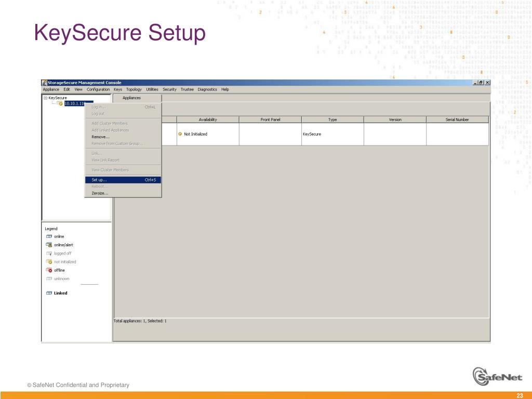Open the Help menu
532x399 pixels.
pyautogui.click(x=225, y=89)
